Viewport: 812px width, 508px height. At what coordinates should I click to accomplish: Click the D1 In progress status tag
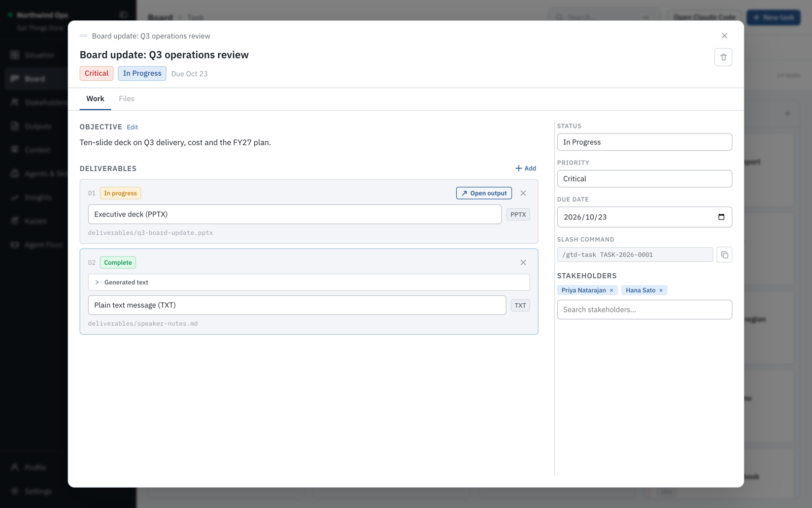120,193
